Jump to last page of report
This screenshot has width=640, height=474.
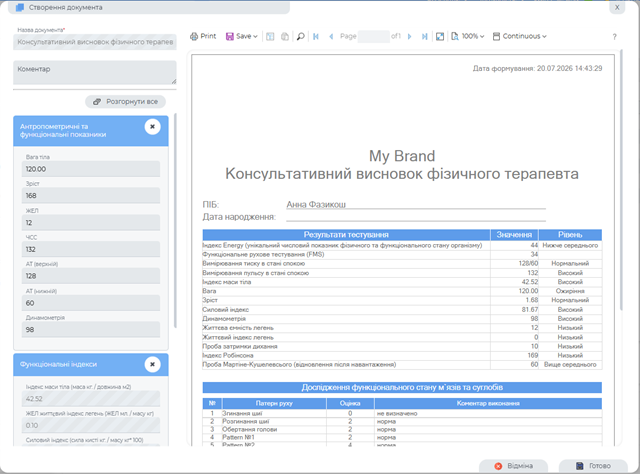tap(424, 36)
